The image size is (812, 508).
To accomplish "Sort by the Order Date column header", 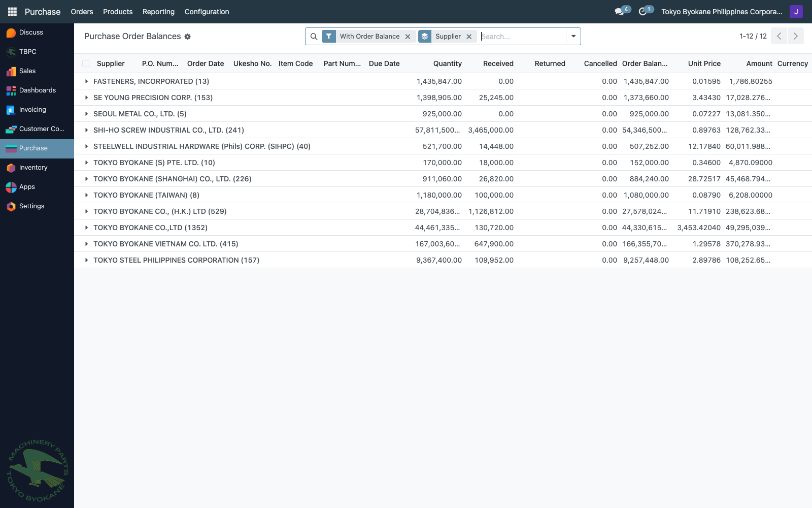I will point(206,63).
